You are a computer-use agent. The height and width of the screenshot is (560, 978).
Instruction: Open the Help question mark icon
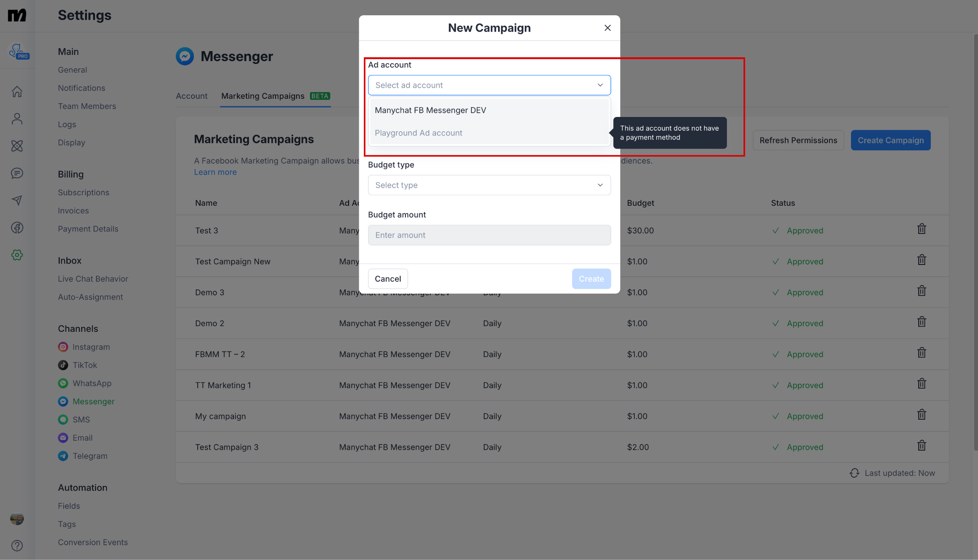(17, 545)
